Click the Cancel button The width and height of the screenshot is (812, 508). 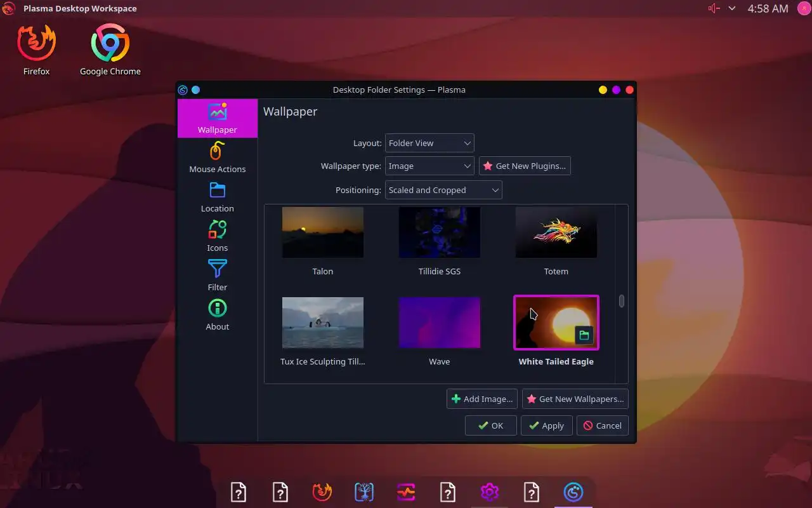(x=603, y=425)
